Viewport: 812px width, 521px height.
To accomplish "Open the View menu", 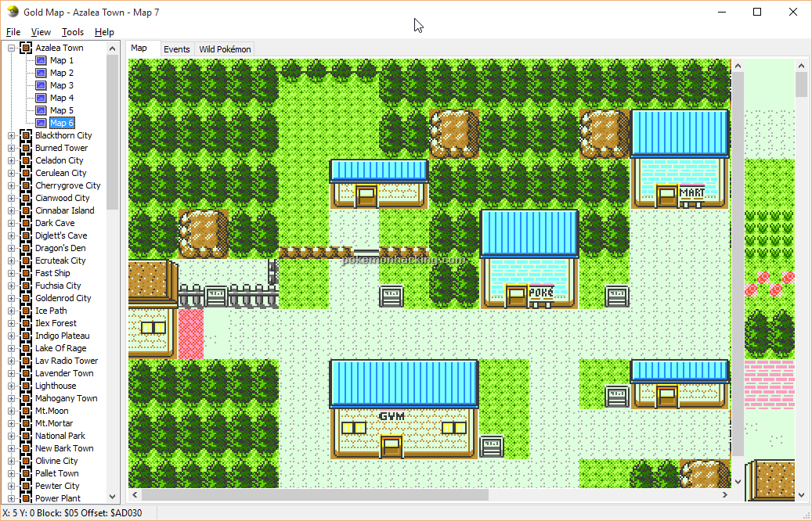I will point(41,32).
